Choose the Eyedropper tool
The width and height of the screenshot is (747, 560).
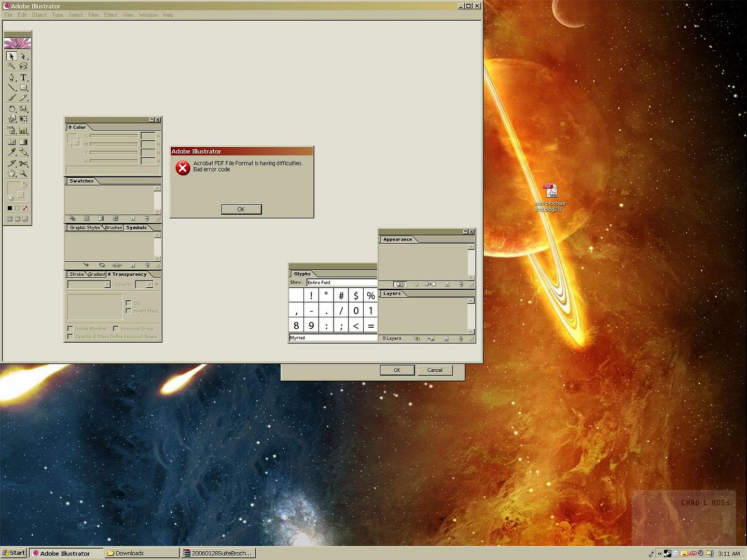(11, 152)
